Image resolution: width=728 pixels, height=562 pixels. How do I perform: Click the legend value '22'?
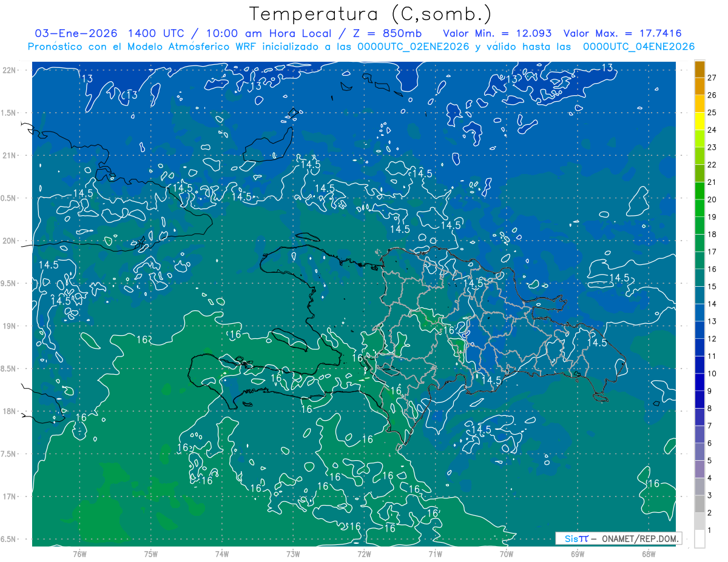[x=712, y=165]
